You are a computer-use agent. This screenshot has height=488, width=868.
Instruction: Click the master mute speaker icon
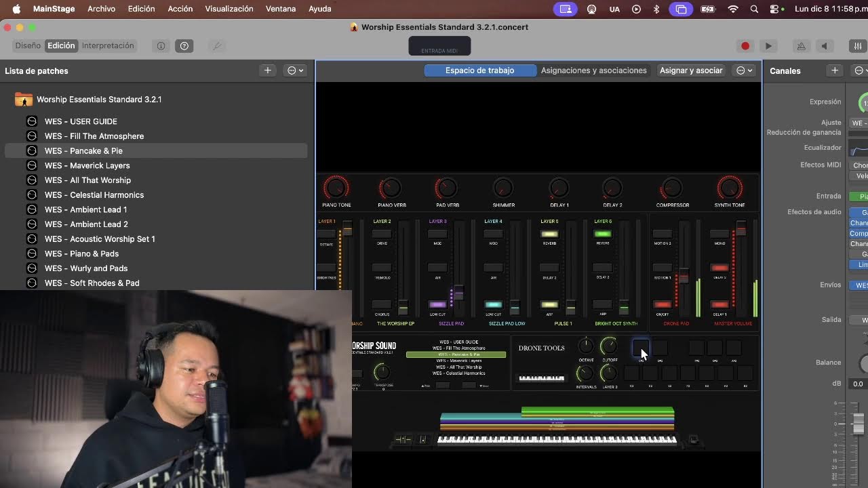[x=825, y=46]
